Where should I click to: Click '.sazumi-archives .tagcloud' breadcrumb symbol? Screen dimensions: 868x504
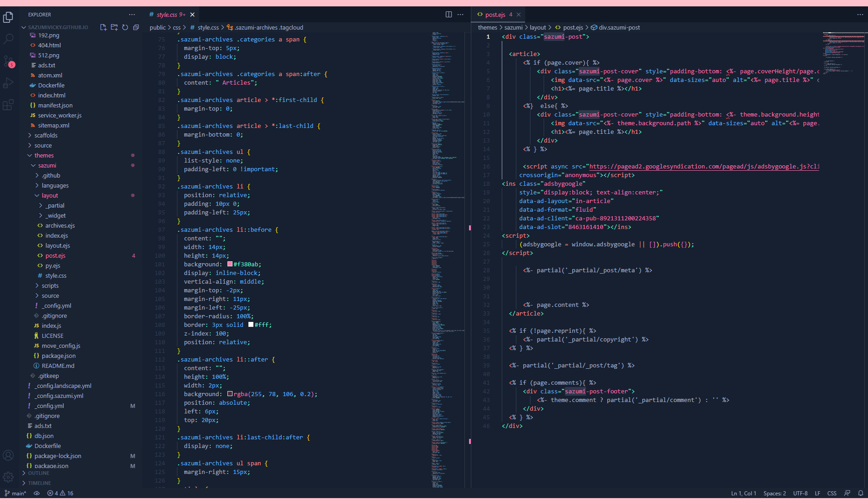(x=265, y=27)
